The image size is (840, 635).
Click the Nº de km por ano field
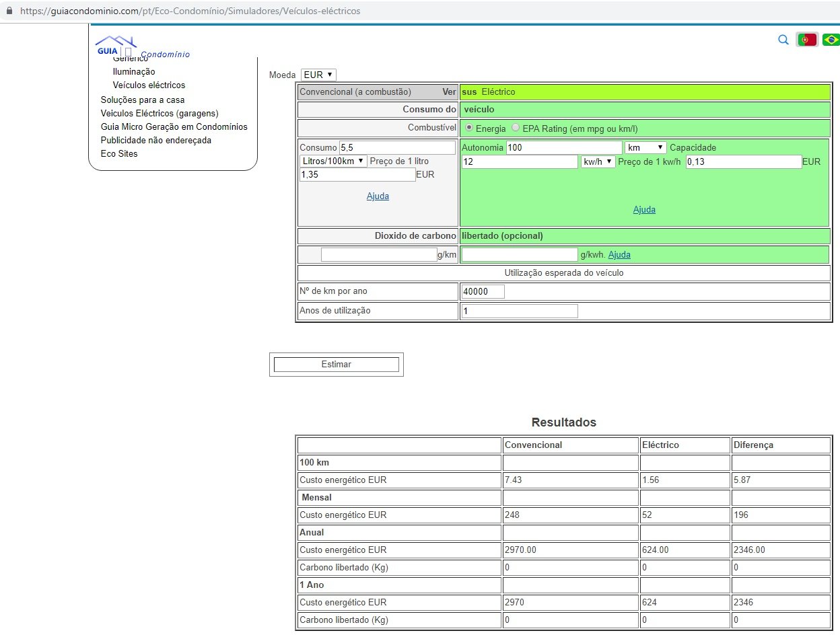coord(483,291)
